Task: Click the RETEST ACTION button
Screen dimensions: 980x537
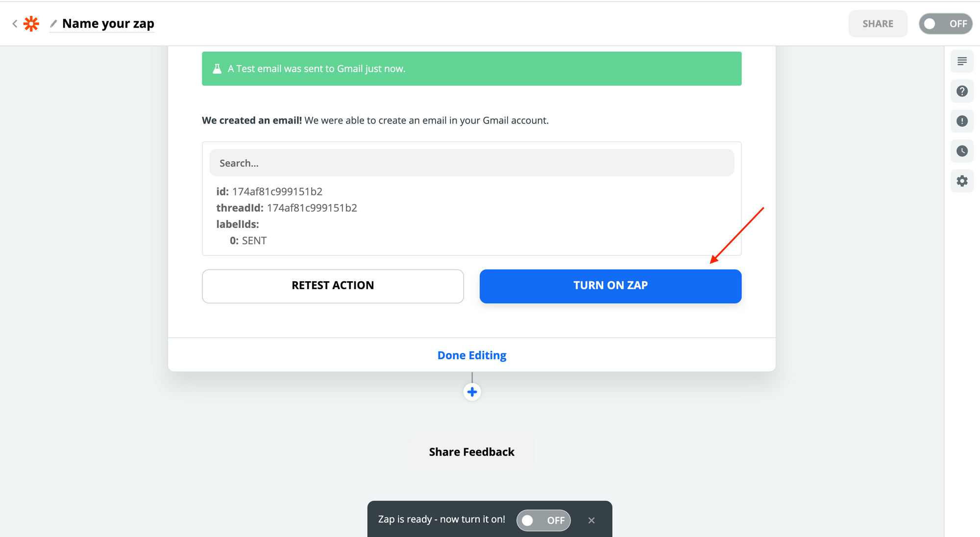Action: (x=333, y=286)
